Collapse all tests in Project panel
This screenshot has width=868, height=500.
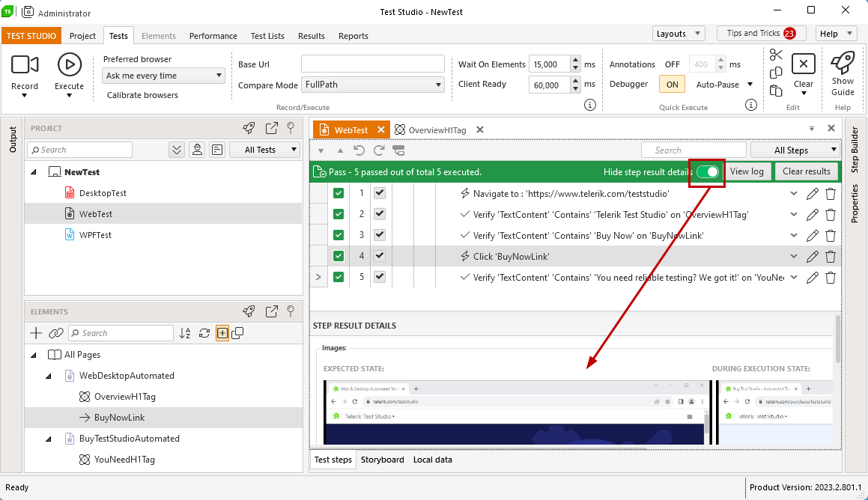177,150
